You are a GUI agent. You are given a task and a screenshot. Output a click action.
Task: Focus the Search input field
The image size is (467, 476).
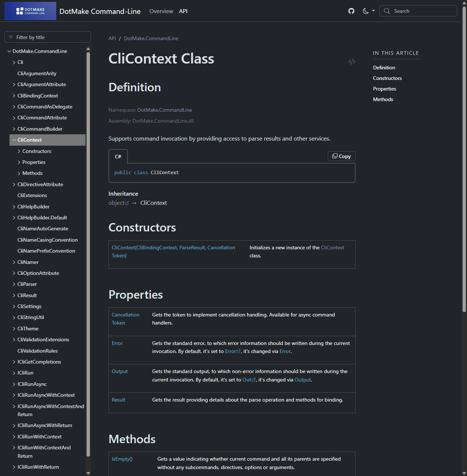(x=418, y=11)
